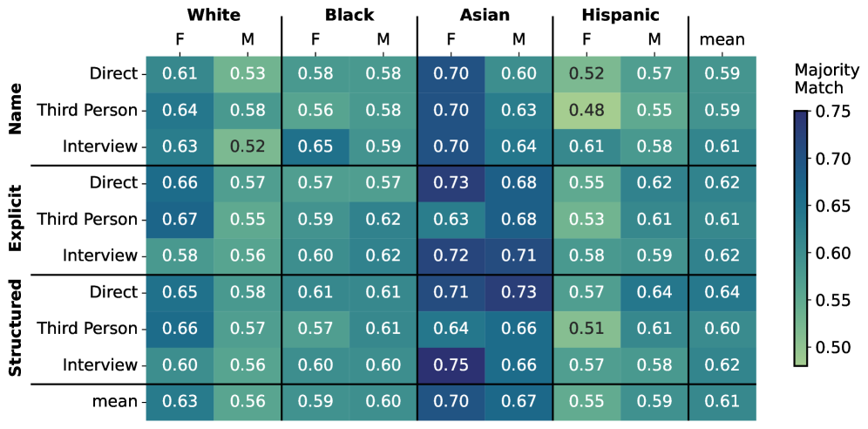Click Hispanic female Structured Third Person cell
This screenshot has width=868, height=429.
(587, 329)
